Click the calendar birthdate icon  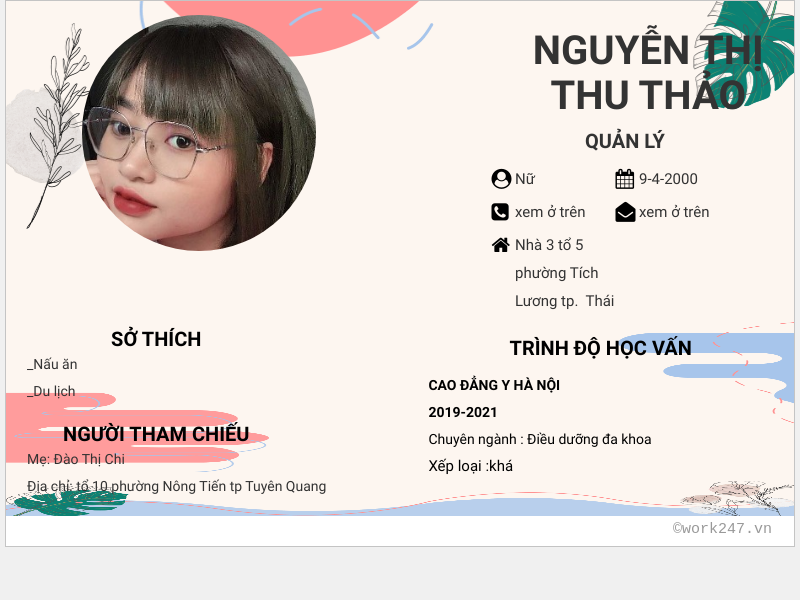pyautogui.click(x=624, y=179)
